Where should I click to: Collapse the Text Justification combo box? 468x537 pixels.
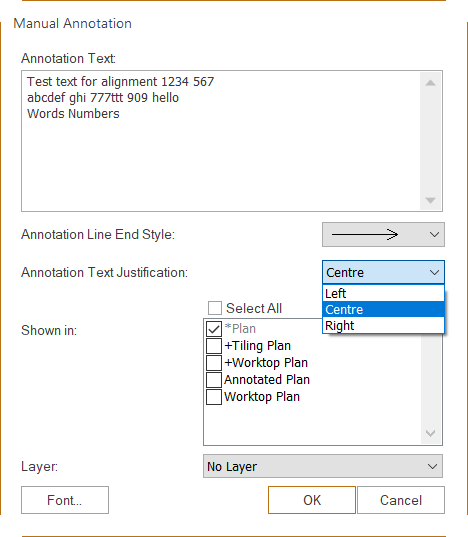[383, 273]
